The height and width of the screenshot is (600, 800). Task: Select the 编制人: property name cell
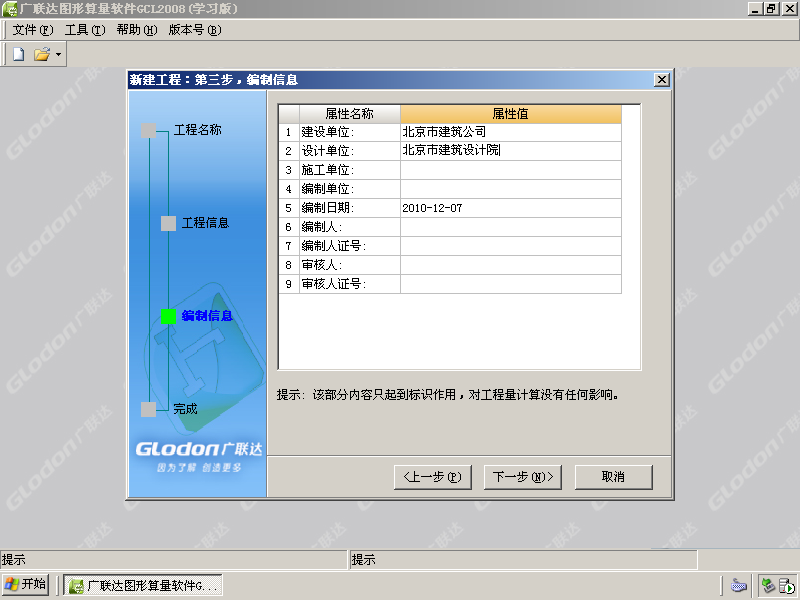click(349, 227)
